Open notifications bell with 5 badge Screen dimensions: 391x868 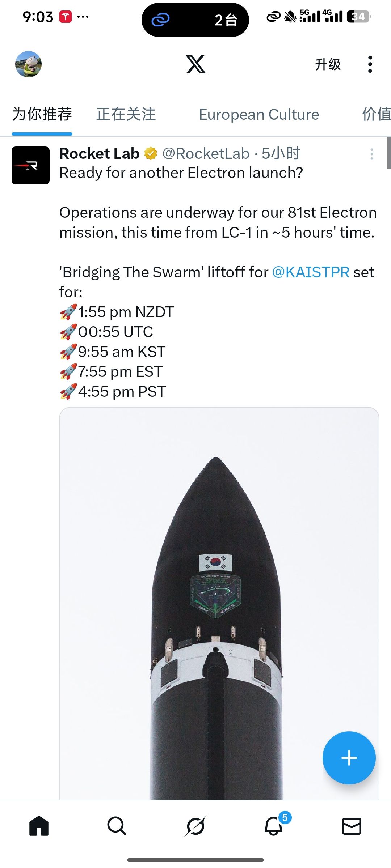tap(274, 826)
